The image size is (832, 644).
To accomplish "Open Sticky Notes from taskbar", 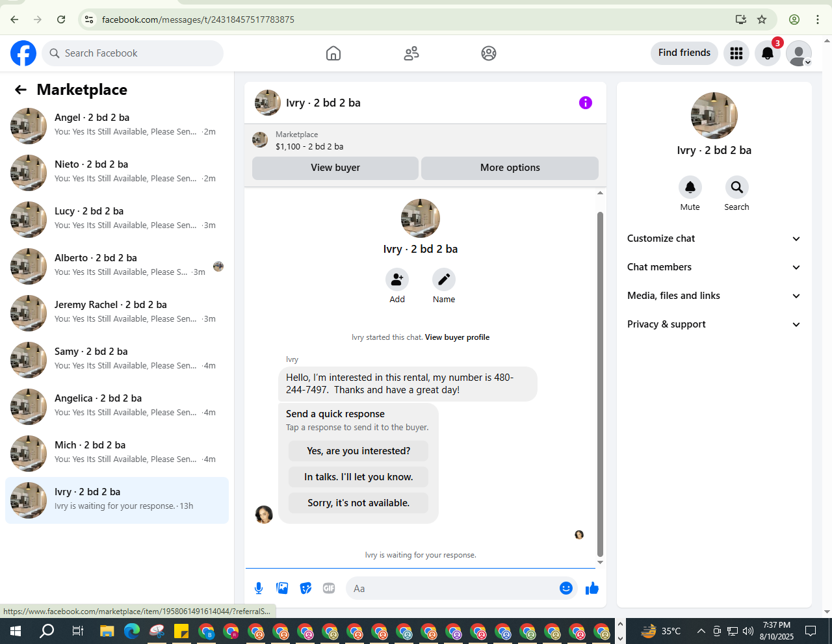I will 181,631.
